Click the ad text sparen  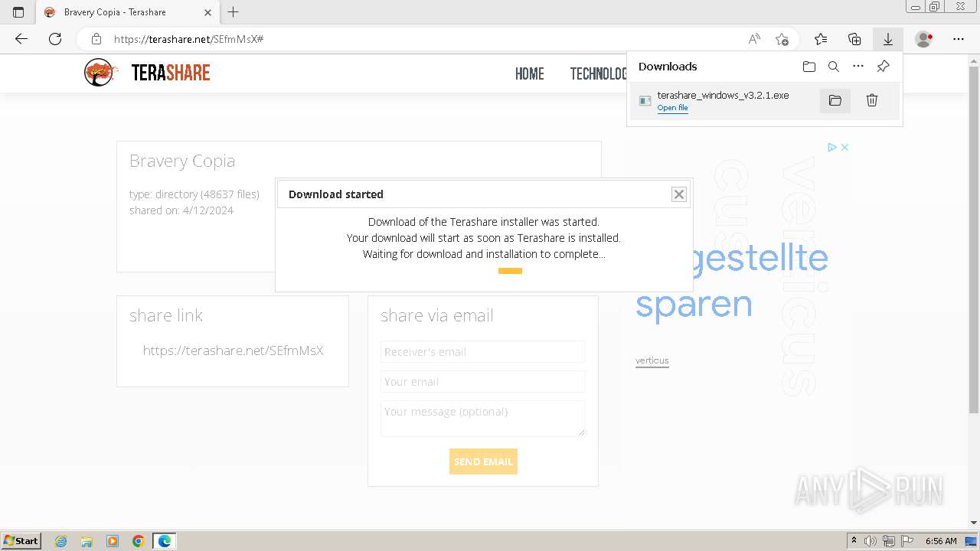pos(694,304)
